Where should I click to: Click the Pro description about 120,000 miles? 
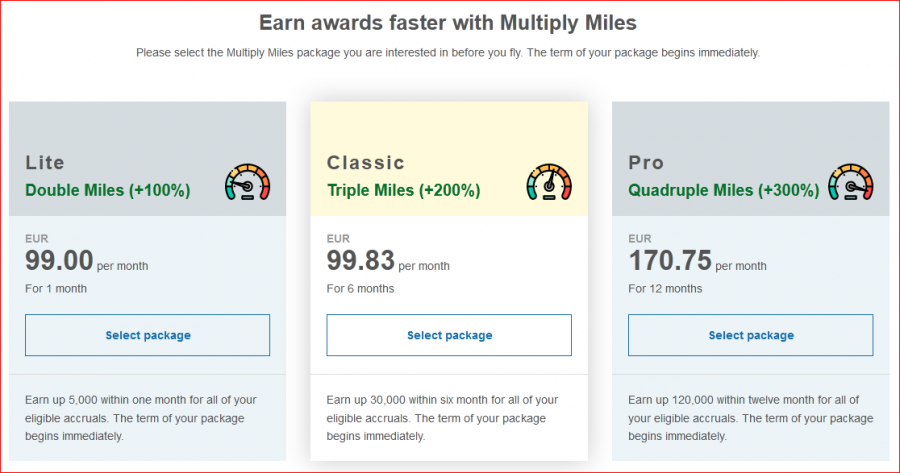tap(742, 418)
